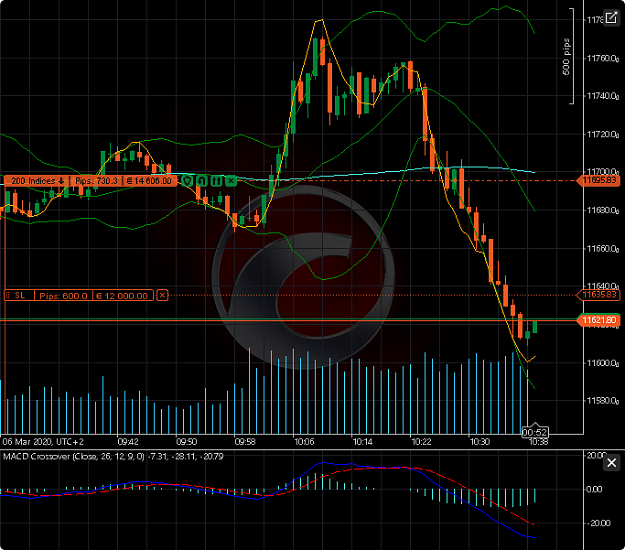Image resolution: width=625 pixels, height=550 pixels.
Task: Click the 09:58 time axis label
Action: click(245, 442)
